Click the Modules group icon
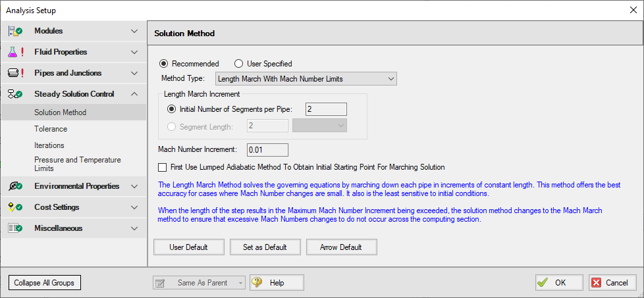 [x=15, y=31]
